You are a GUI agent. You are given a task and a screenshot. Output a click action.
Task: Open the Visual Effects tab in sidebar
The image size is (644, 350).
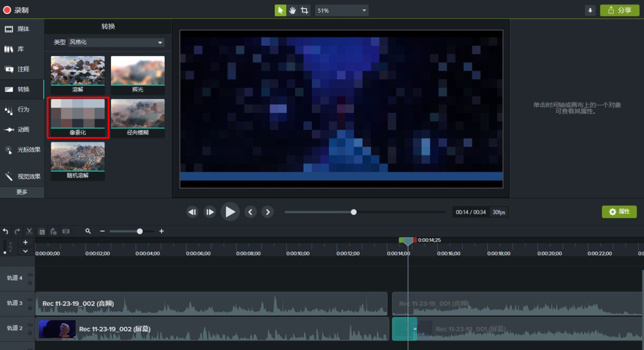pos(22,177)
